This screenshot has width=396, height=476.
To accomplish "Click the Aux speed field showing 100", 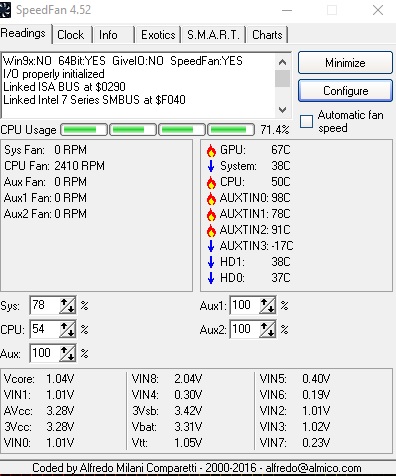I will [x=45, y=353].
